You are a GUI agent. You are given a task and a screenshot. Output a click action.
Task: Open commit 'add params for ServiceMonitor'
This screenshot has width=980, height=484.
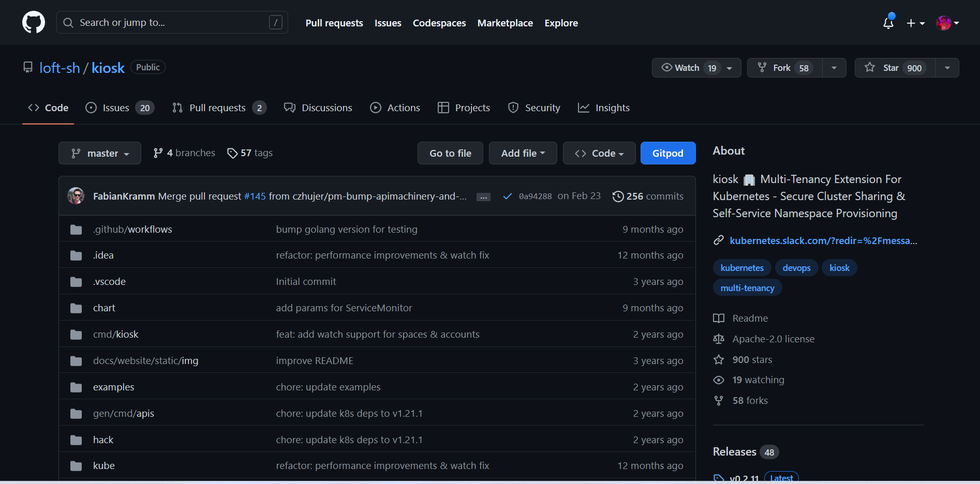tap(344, 308)
